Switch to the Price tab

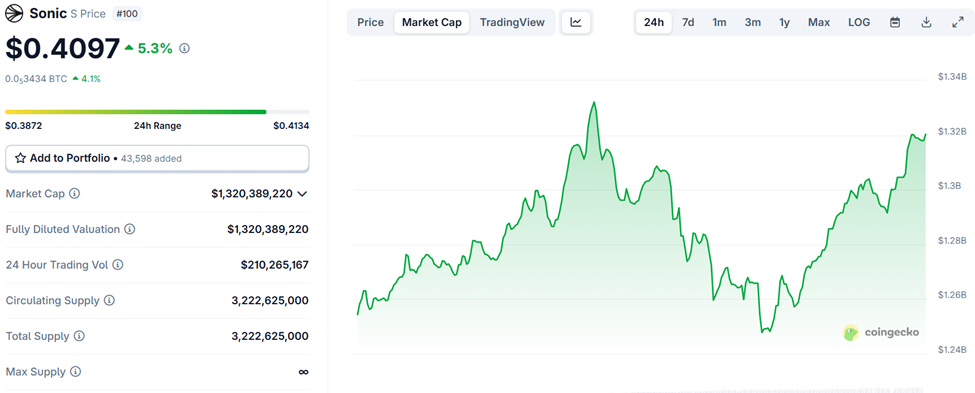pyautogui.click(x=371, y=22)
